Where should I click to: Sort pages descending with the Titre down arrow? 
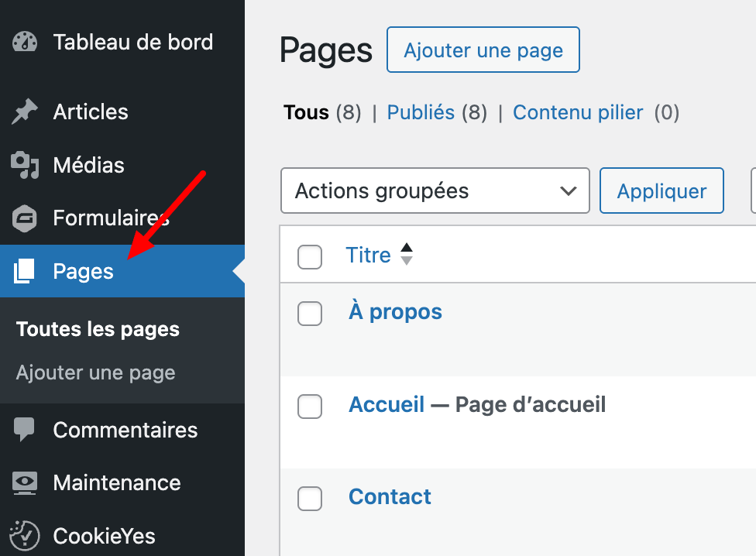407,260
